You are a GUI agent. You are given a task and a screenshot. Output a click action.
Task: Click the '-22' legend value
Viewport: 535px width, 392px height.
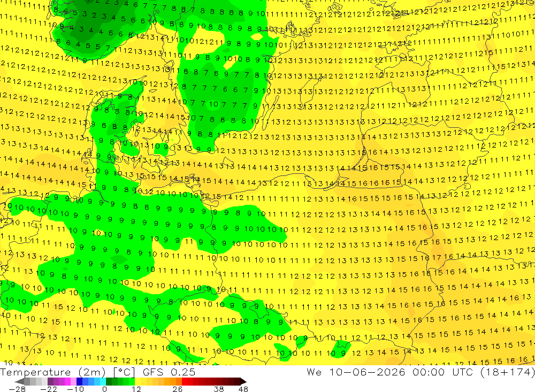(49, 389)
